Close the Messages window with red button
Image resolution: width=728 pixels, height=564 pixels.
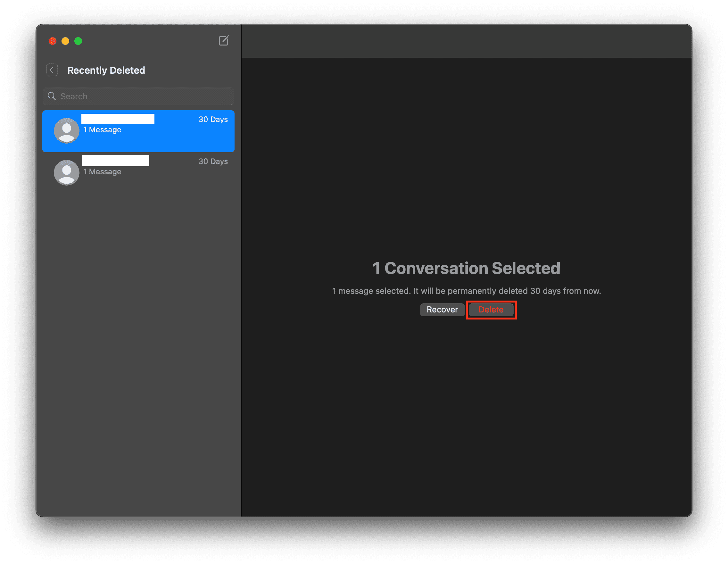coord(53,41)
